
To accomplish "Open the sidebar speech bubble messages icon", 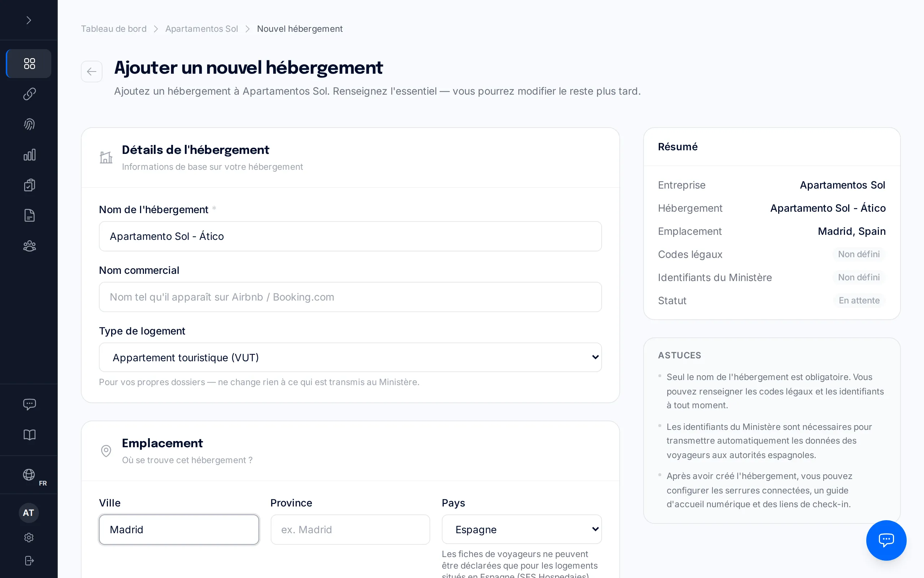I will (x=29, y=405).
